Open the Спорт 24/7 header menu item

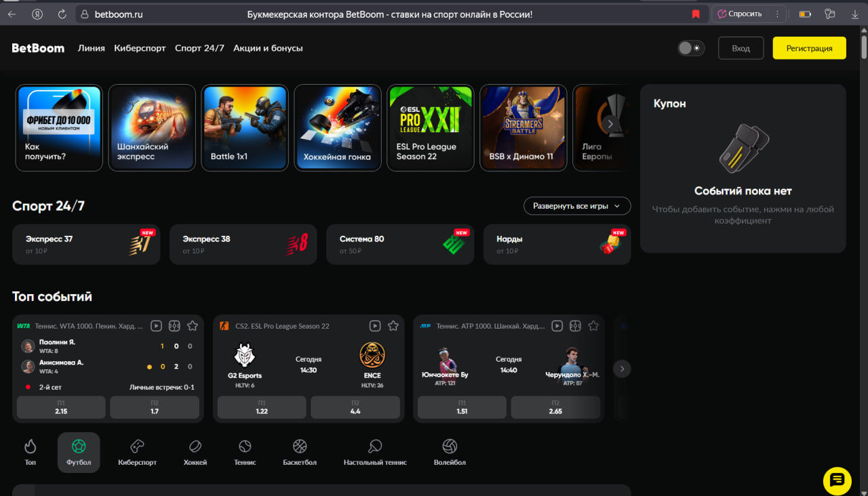click(x=199, y=48)
